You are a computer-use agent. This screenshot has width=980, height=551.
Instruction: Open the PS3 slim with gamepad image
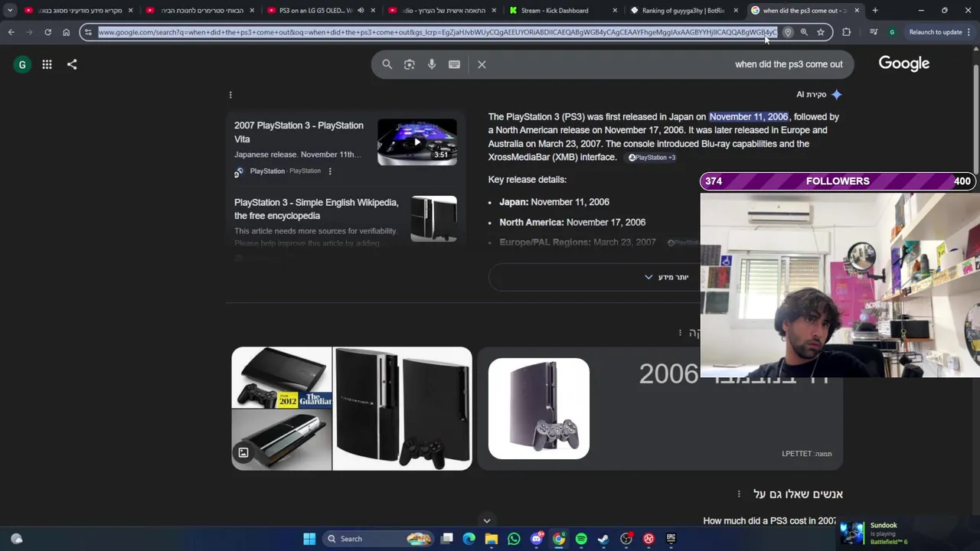[x=539, y=409]
